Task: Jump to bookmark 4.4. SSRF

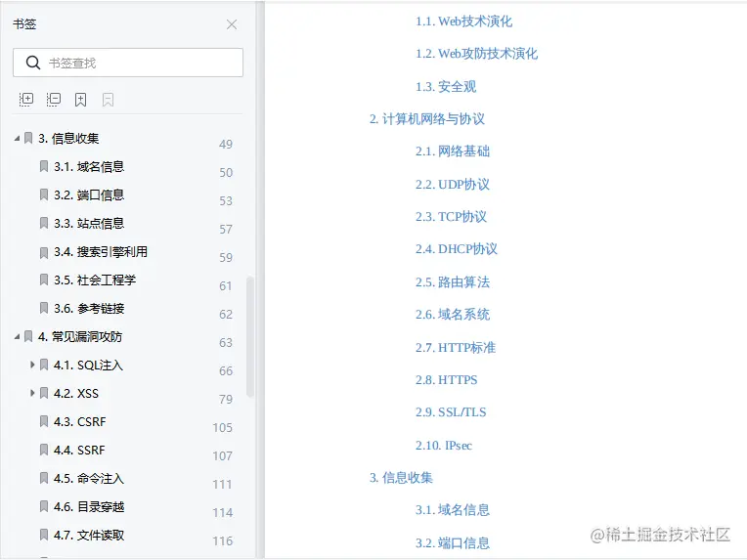Action: click(79, 450)
